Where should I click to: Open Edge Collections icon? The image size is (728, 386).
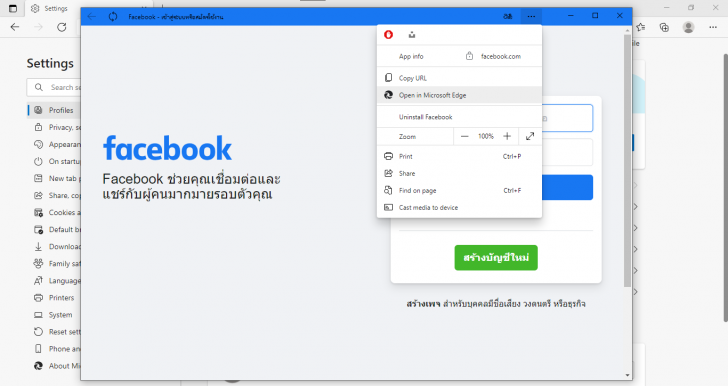point(664,27)
